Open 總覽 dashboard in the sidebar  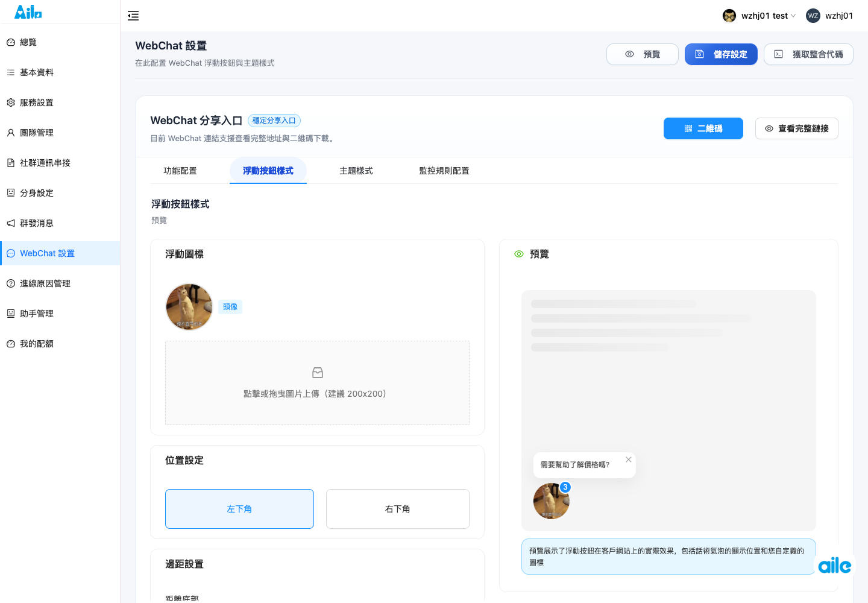pyautogui.click(x=60, y=42)
